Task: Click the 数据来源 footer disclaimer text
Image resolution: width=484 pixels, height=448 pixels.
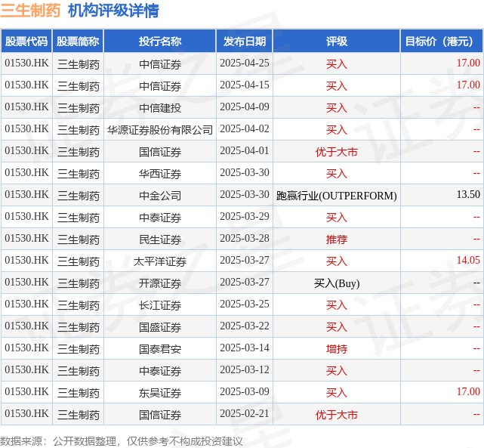Action: click(122, 441)
